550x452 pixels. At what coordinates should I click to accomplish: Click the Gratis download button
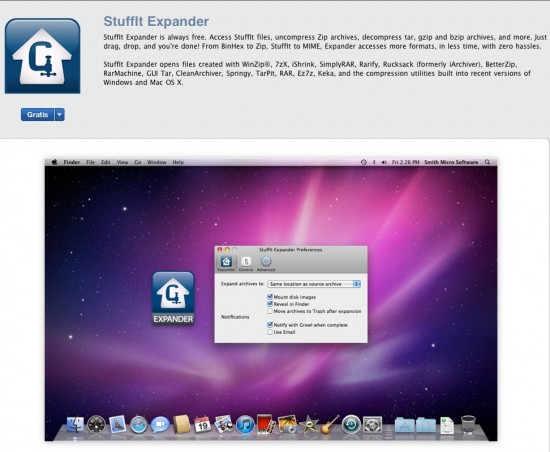point(38,115)
